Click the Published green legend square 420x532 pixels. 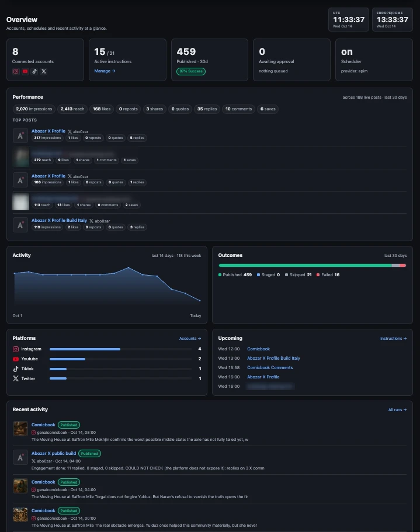point(220,275)
